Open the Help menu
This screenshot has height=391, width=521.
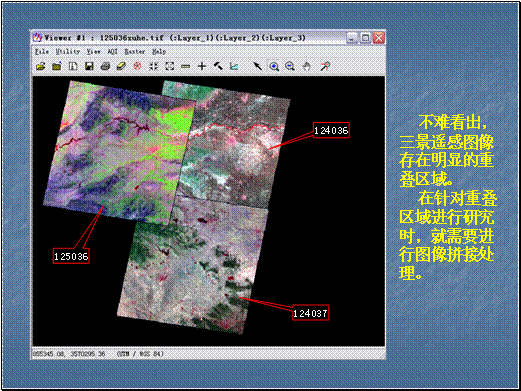(159, 52)
